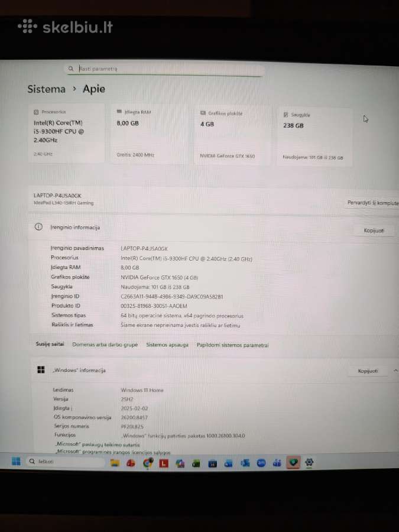Open Papildomi sistemos parametrai link
Screen dimensions: 399x532
tap(232, 345)
